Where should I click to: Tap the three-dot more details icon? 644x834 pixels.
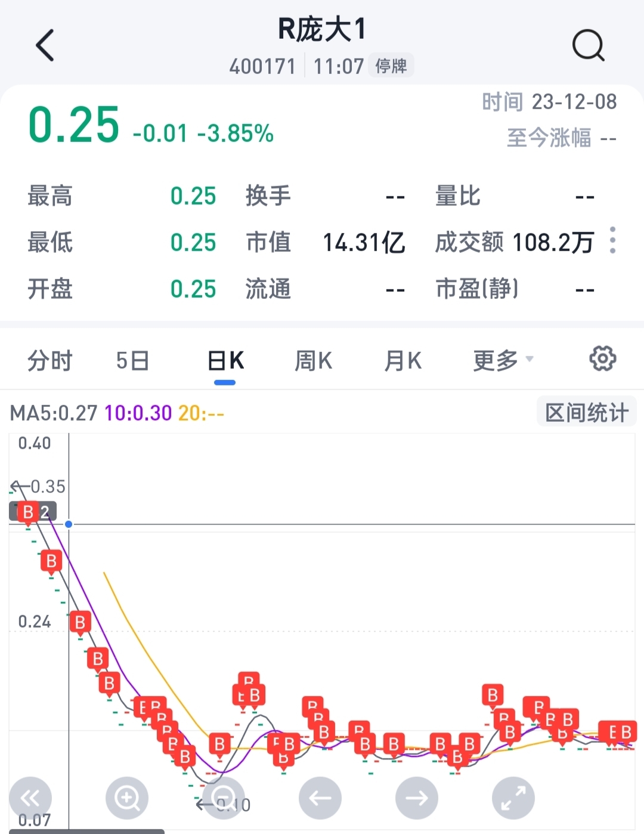pos(613,240)
